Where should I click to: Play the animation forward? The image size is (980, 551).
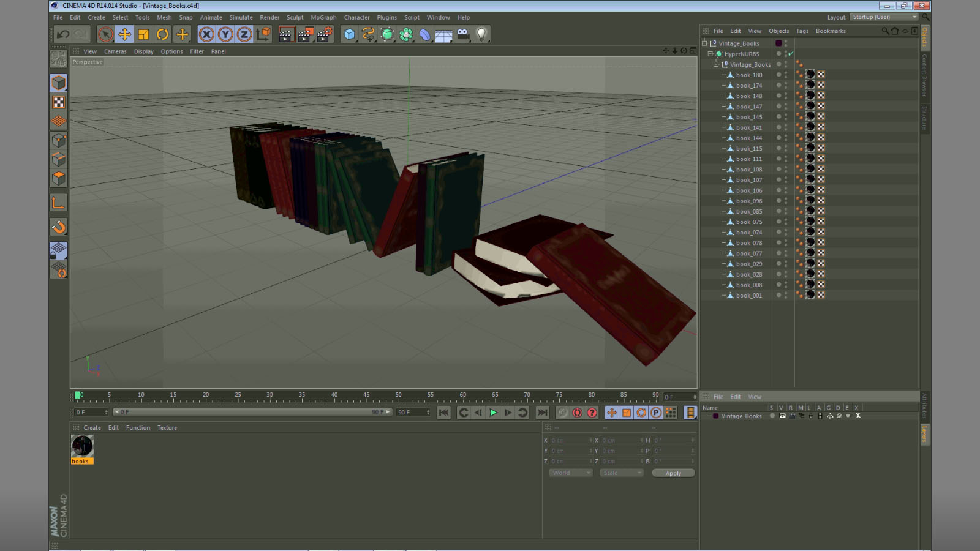(493, 413)
